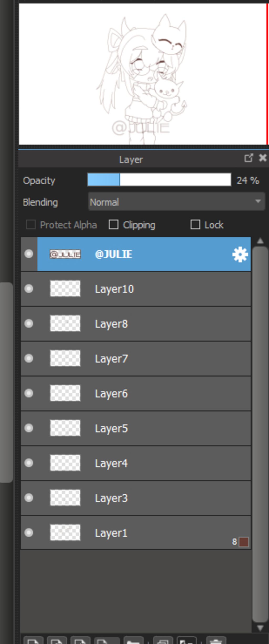Pop out the Layer panel into floating window
269x644 pixels.
pyautogui.click(x=248, y=158)
